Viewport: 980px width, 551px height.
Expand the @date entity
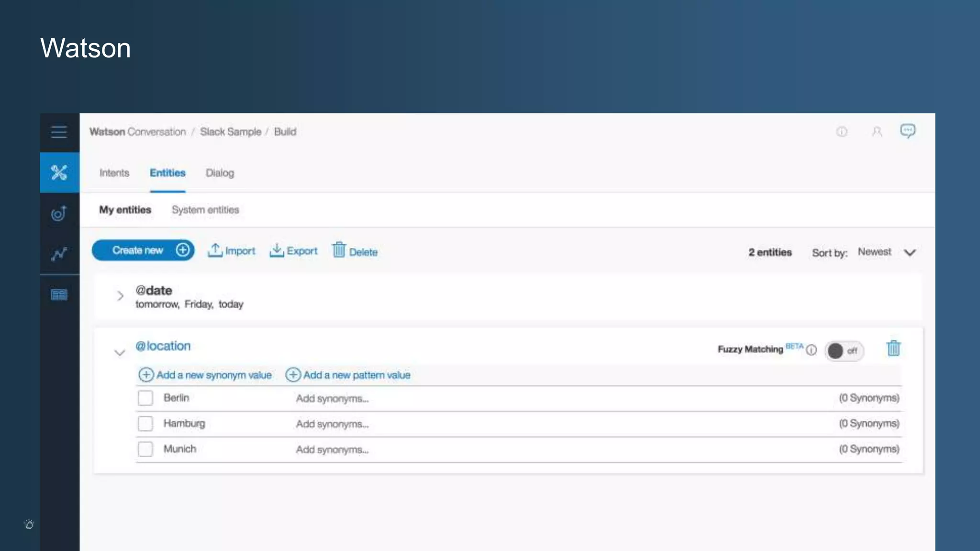(120, 296)
